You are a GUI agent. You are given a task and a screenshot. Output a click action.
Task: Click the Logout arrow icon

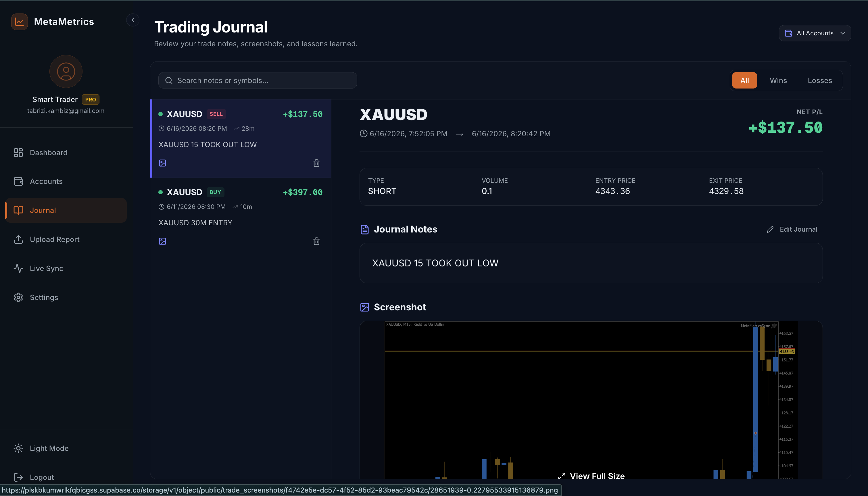click(18, 477)
